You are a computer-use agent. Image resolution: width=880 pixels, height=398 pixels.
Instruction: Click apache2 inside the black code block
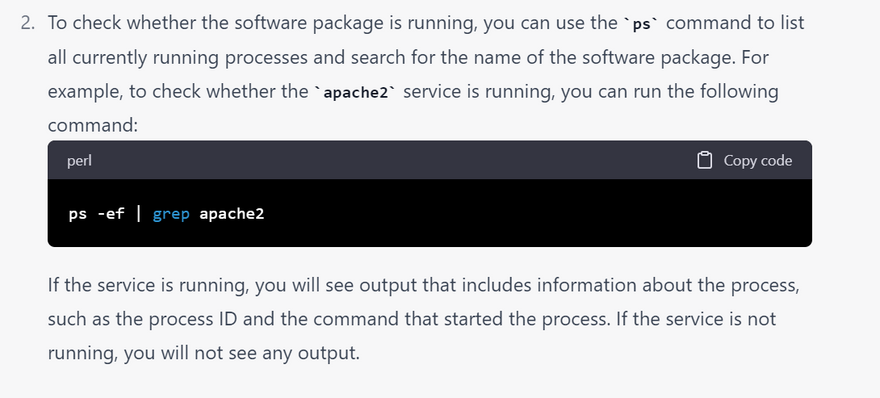coord(232,214)
